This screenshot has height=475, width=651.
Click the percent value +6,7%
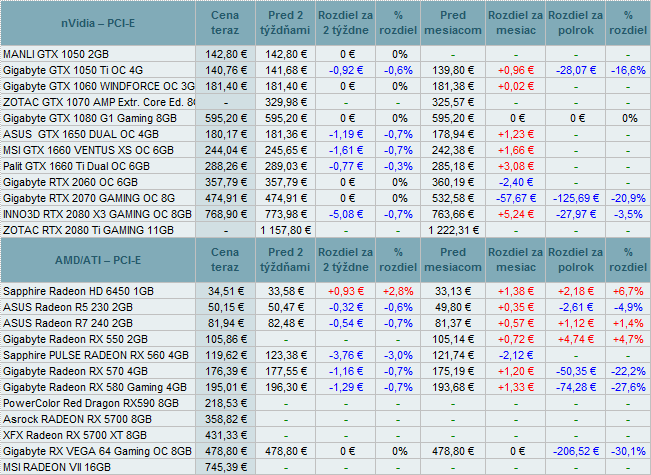628,291
